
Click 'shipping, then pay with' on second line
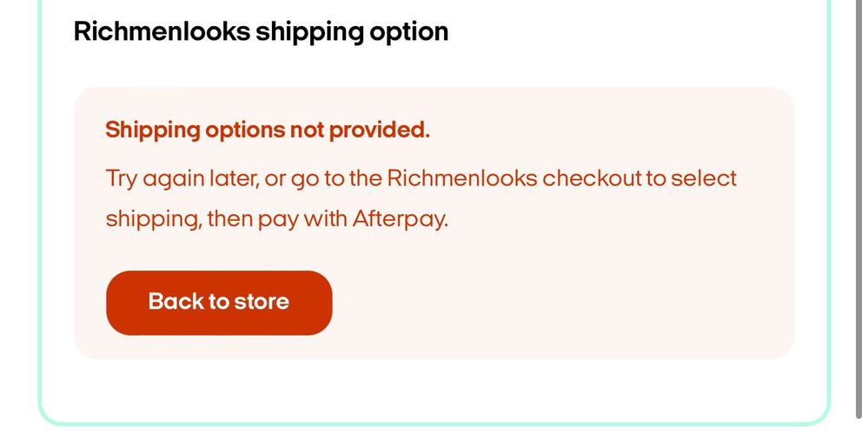pyautogui.click(x=226, y=217)
